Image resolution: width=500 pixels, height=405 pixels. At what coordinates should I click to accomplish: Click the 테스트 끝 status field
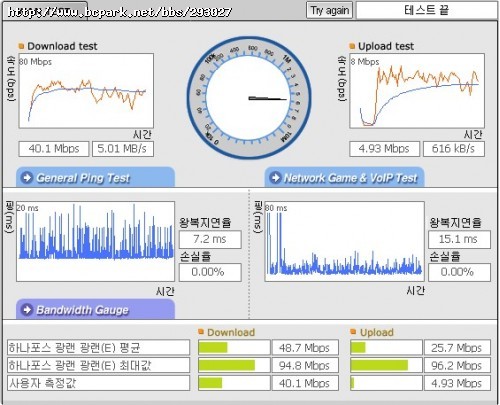coord(426,10)
